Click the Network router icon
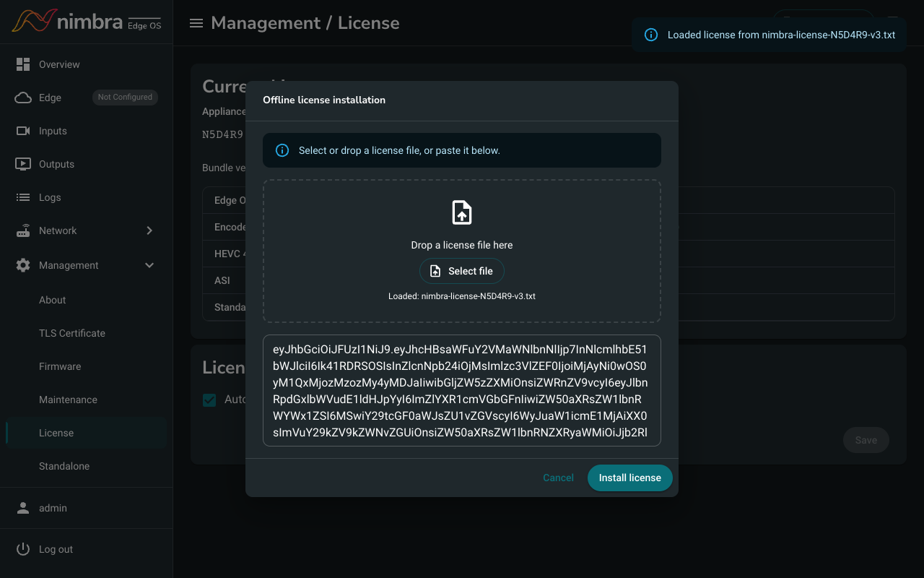 (23, 230)
